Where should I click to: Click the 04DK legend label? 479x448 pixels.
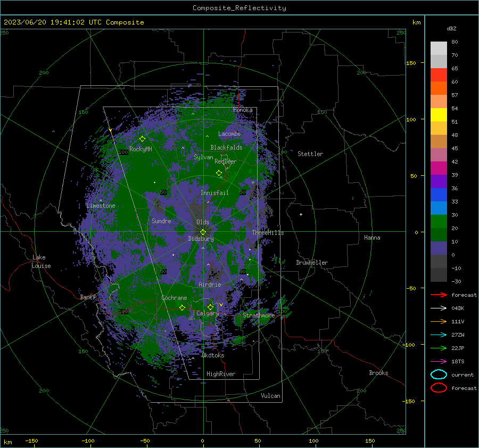pos(458,308)
